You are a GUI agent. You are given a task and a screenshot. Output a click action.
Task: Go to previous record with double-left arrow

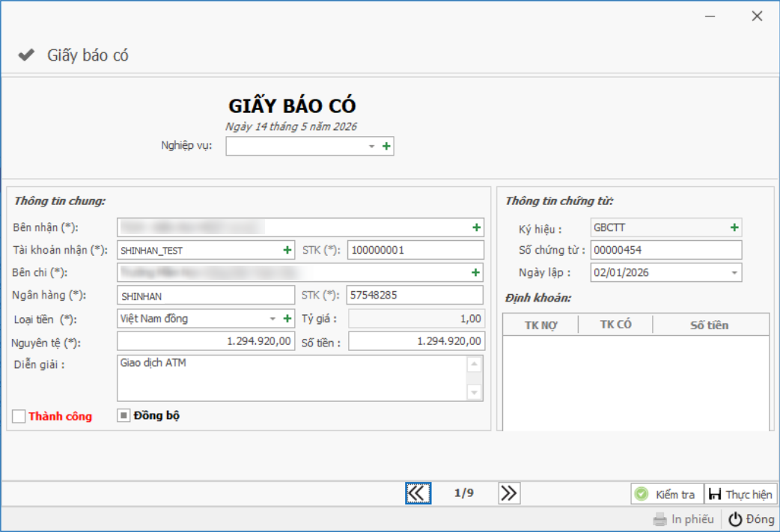pyautogui.click(x=418, y=493)
